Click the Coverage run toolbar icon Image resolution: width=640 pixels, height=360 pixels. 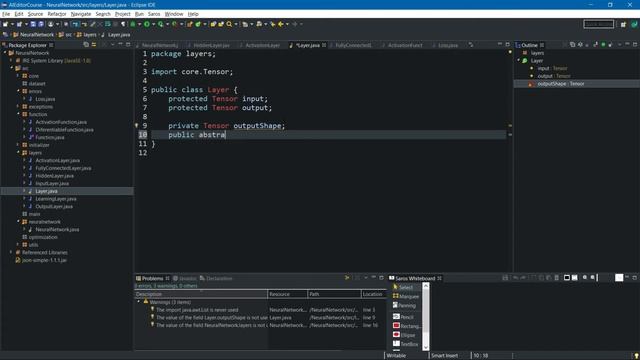161,24
